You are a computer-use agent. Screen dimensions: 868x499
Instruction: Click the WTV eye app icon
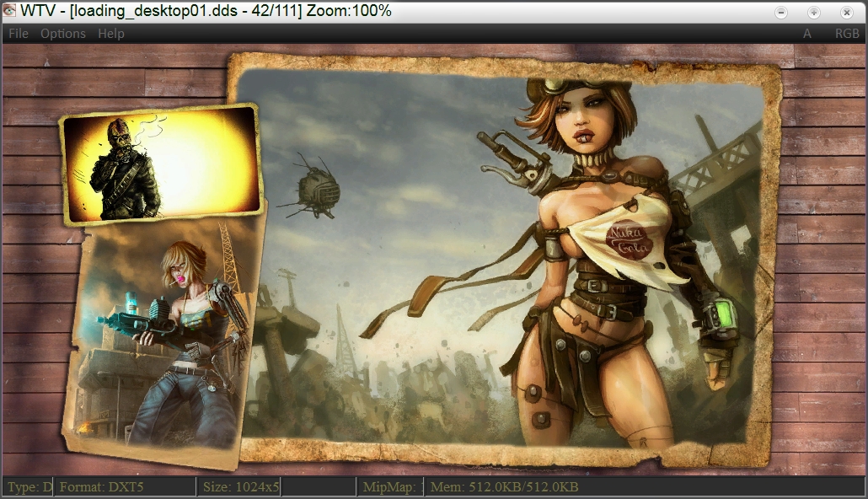[9, 11]
